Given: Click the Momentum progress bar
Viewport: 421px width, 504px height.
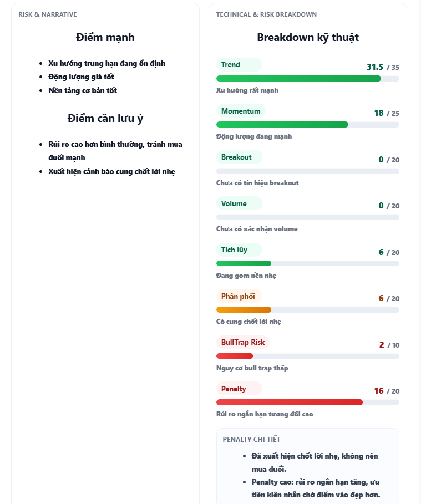Looking at the screenshot, I should tap(282, 125).
